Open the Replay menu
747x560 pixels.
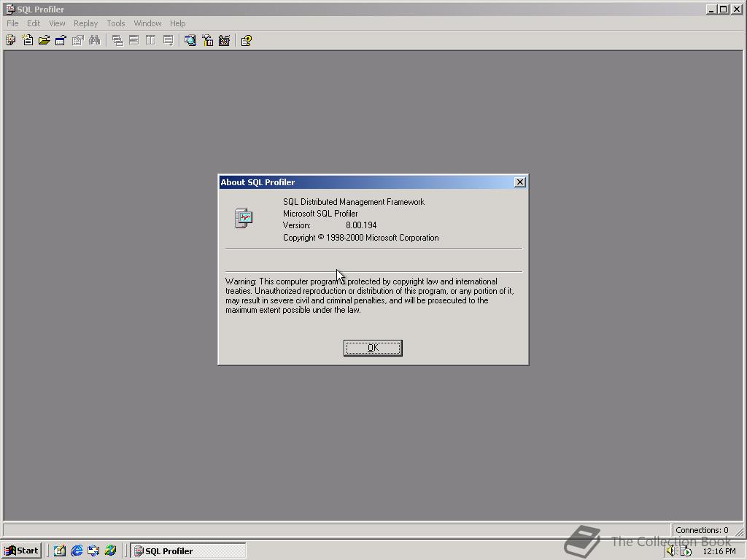(85, 23)
